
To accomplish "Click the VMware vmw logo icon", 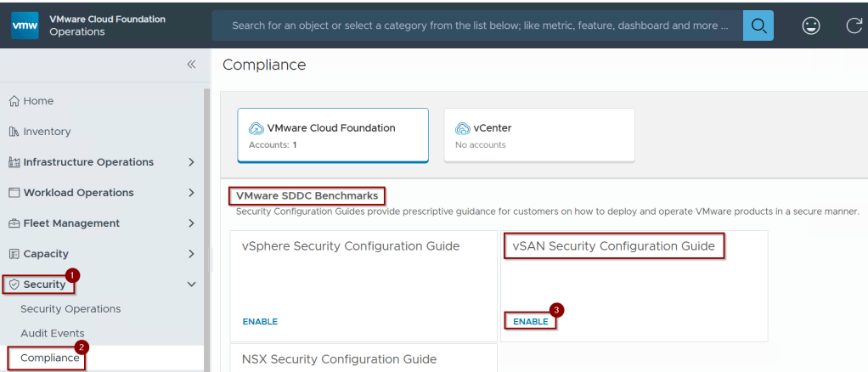I will point(25,25).
